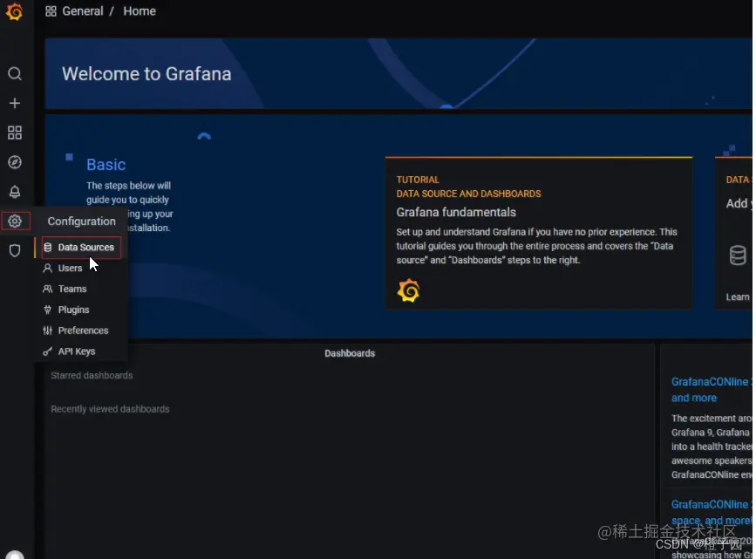Select API Keys in the Configuration menu
This screenshot has height=559, width=756.
pos(77,351)
